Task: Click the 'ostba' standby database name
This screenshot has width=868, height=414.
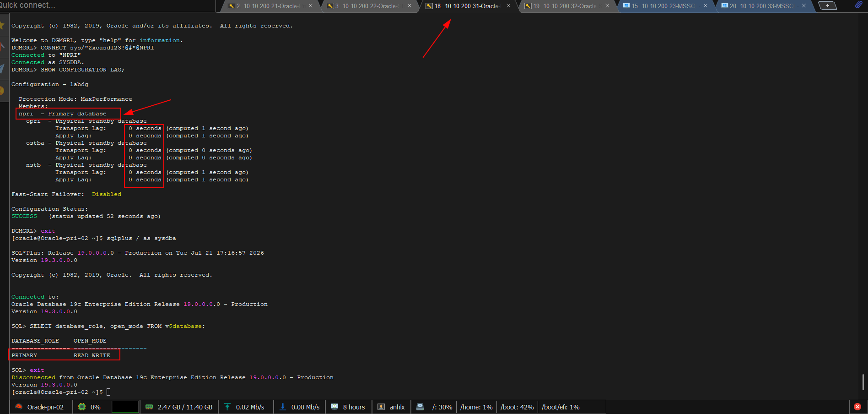Action: [x=35, y=143]
